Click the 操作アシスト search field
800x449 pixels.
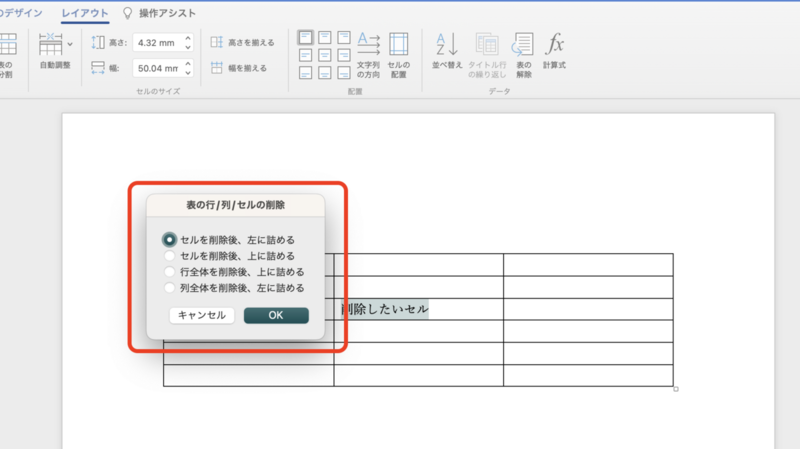coord(167,13)
